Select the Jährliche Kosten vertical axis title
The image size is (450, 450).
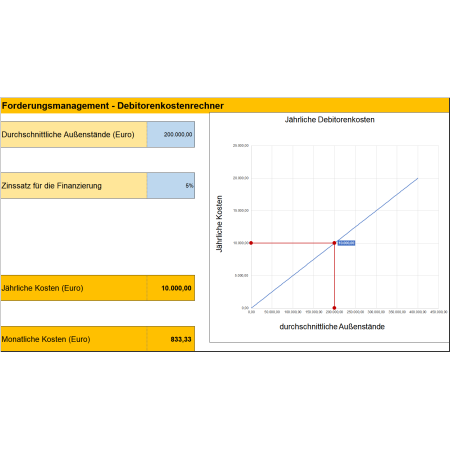tap(219, 224)
